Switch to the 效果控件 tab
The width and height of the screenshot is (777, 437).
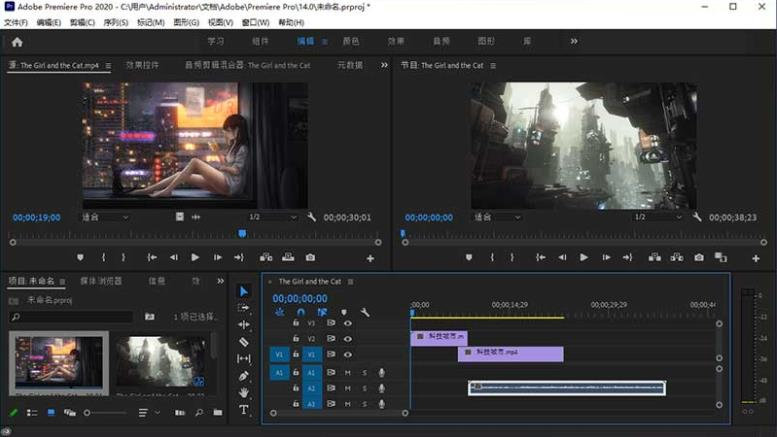click(142, 65)
